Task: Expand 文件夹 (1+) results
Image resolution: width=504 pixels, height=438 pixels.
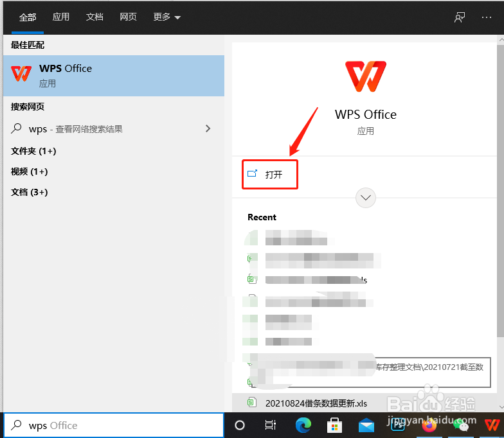Action: pyautogui.click(x=33, y=151)
